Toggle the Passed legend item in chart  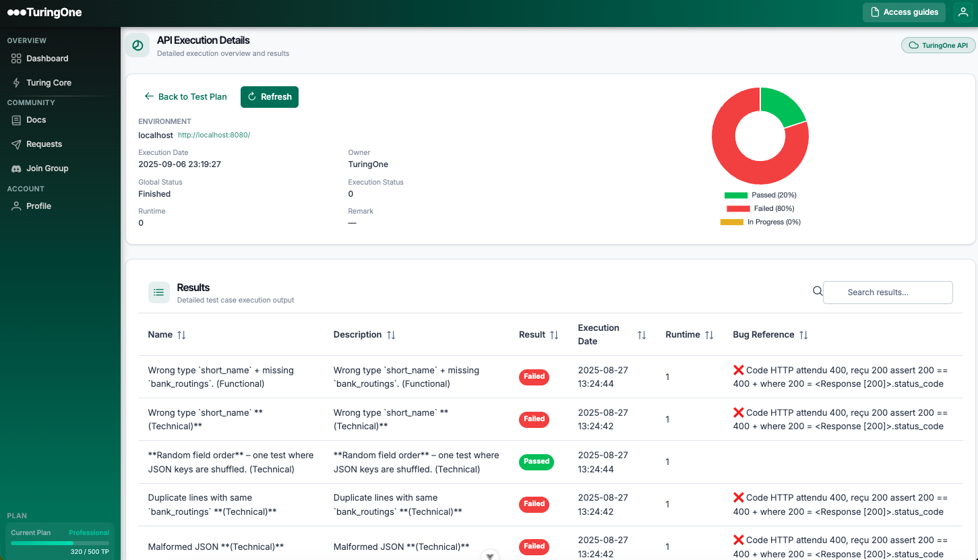point(760,195)
